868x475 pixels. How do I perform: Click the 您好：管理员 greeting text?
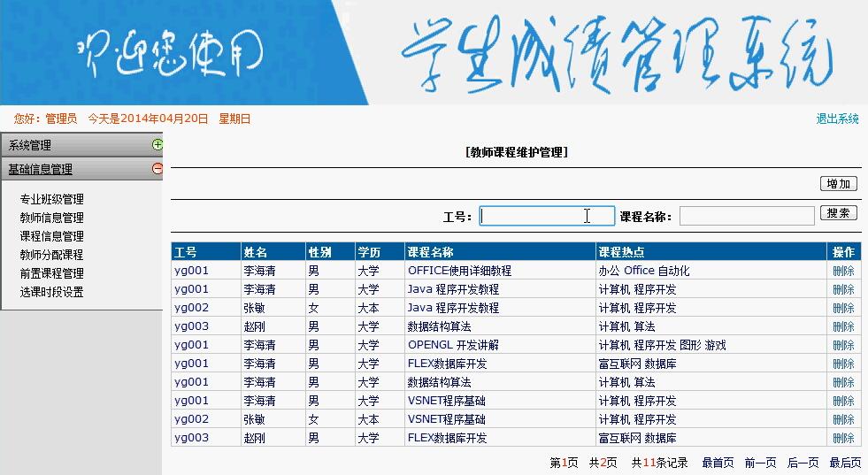click(45, 119)
